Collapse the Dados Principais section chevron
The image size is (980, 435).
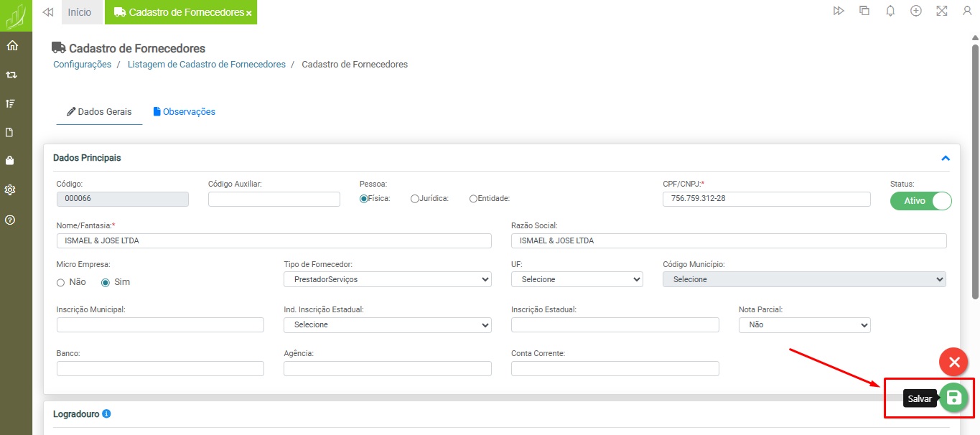(946, 158)
